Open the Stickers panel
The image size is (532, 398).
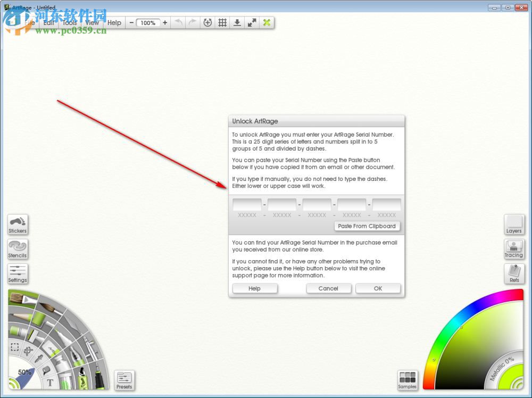coord(18,224)
